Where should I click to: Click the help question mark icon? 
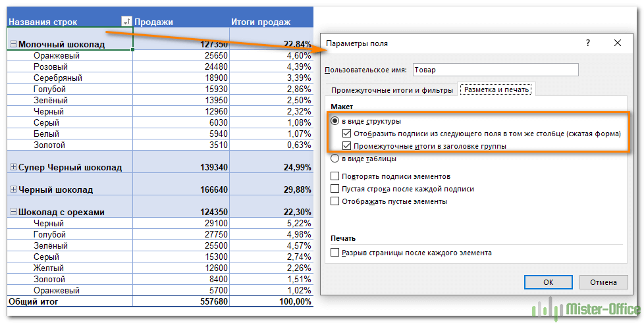[x=588, y=43]
